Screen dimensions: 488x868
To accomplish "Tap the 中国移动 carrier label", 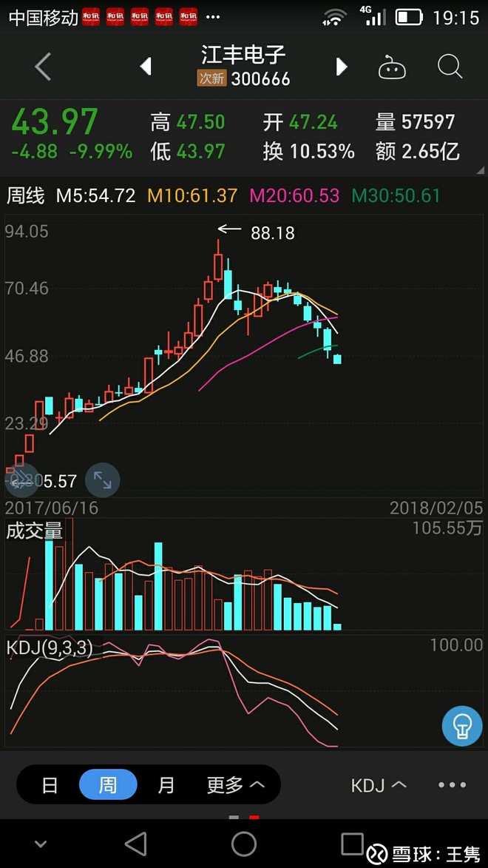I will (x=44, y=18).
